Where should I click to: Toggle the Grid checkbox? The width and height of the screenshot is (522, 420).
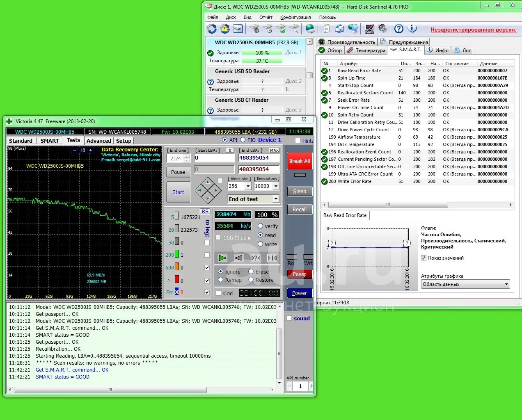218,293
